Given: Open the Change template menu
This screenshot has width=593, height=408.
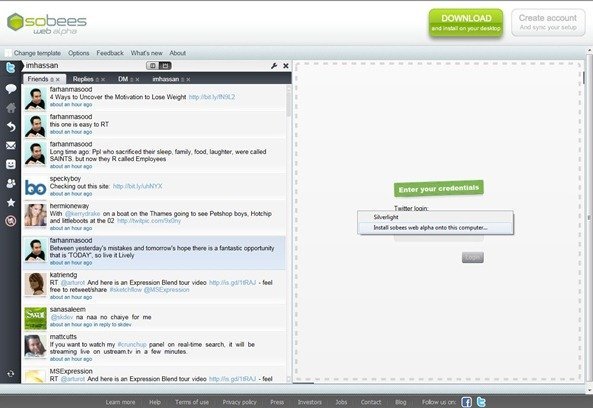Looking at the screenshot, I should tap(37, 53).
